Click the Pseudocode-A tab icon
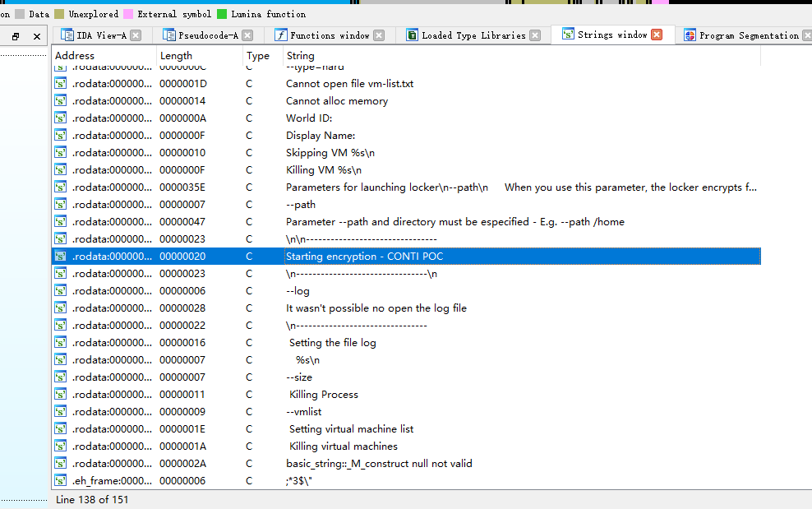Screen dimensions: 812x509 pyautogui.click(x=168, y=35)
